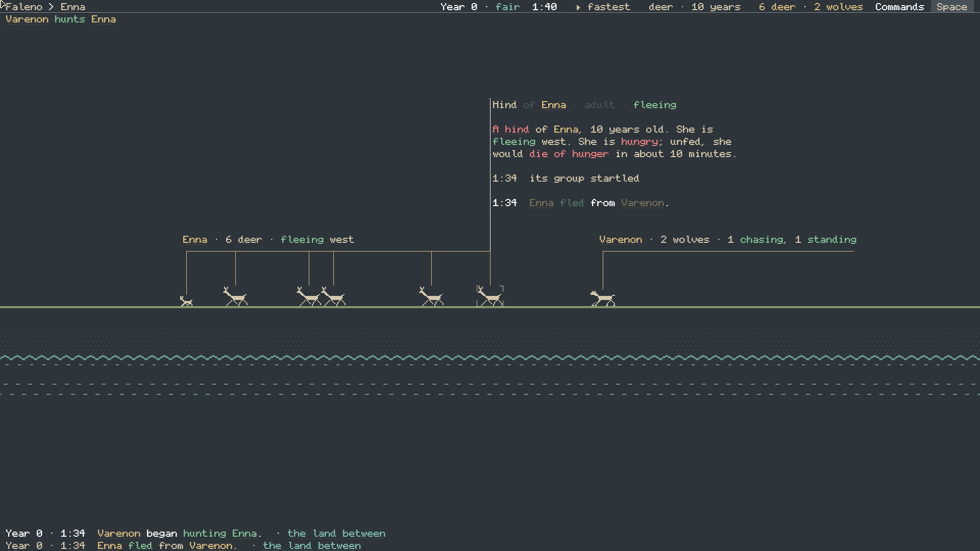Screen dimensions: 980x551
Task: Click 'deer · 10 years' top bar status
Action: (x=694, y=7)
